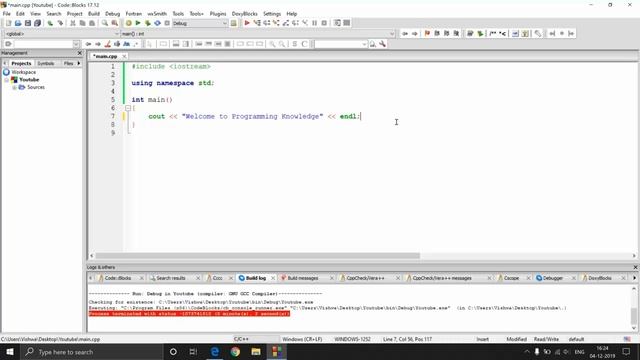Click the highlighter clear icon in third toolbar
This screenshot has height=360, width=640.
coord(108,44)
